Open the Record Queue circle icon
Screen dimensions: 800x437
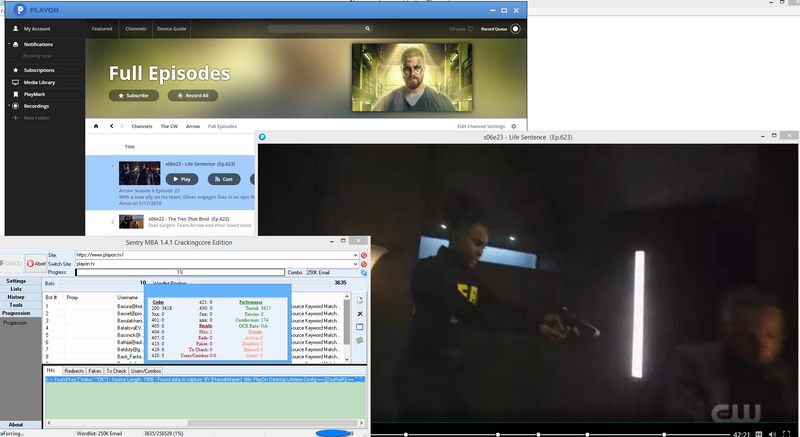tap(515, 29)
